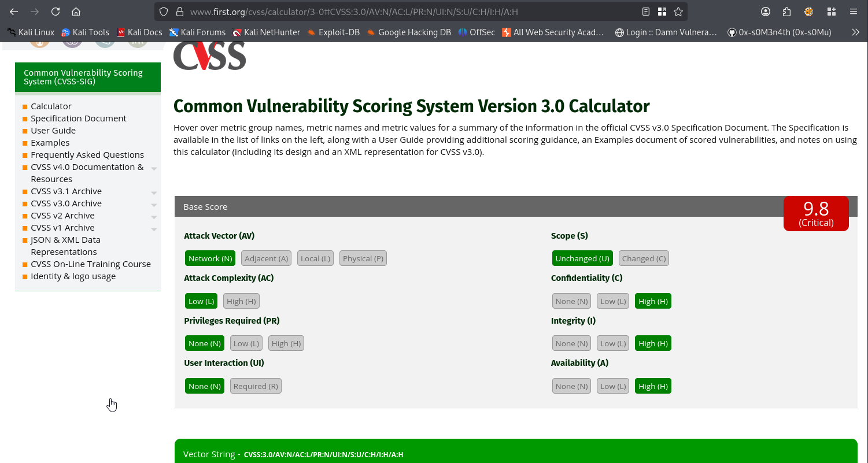Reload the page with the refresh icon
This screenshot has height=463, width=868.
(x=56, y=12)
